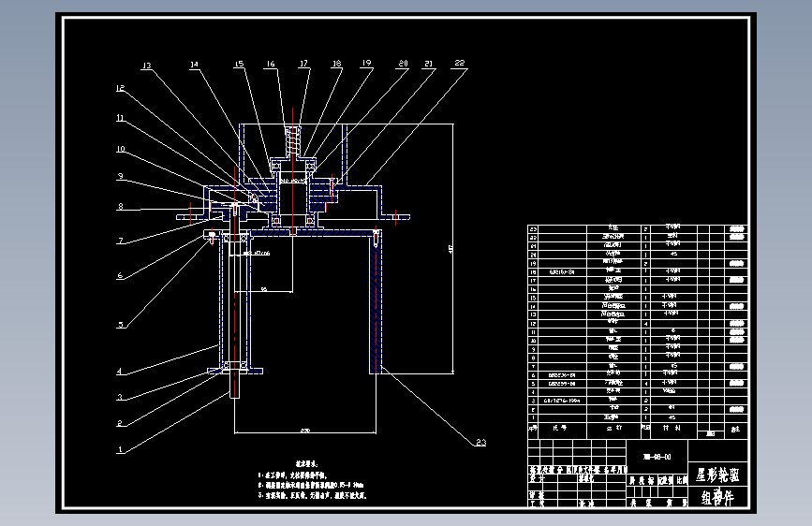Viewport: 812px width, 526px height.
Task: Select part callout number 20
Action: [x=403, y=63]
